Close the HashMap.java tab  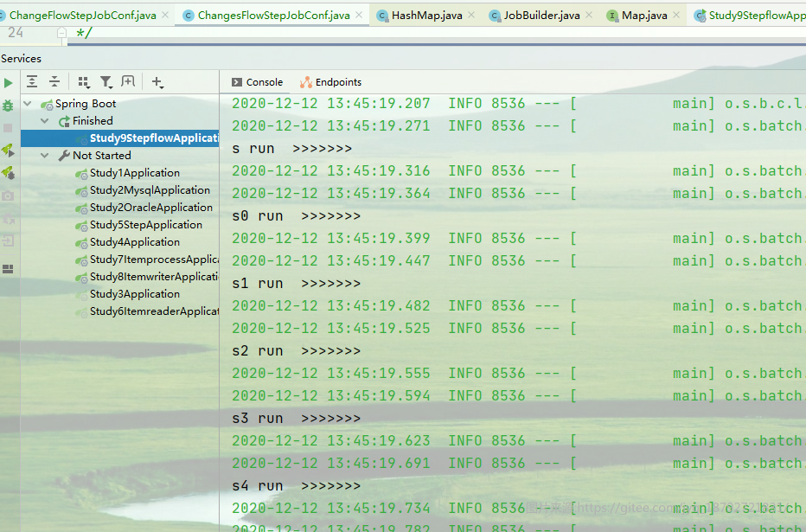click(x=470, y=16)
